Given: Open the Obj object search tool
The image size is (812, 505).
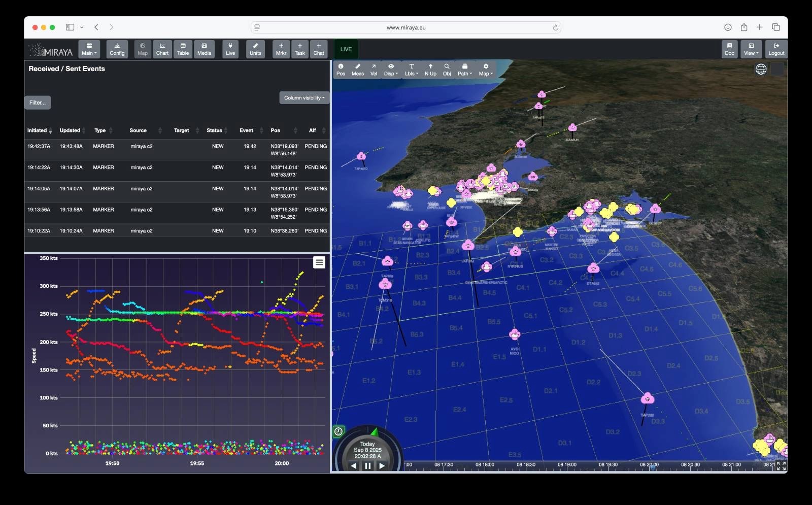Looking at the screenshot, I should pos(447,70).
